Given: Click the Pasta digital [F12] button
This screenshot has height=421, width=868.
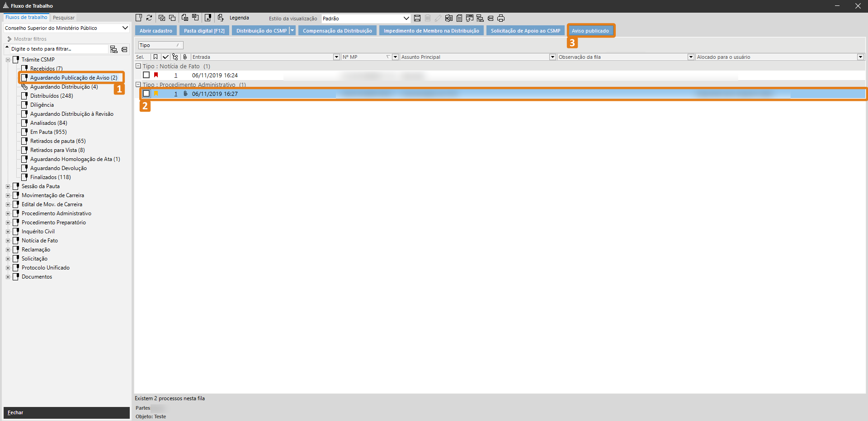Looking at the screenshot, I should [204, 31].
